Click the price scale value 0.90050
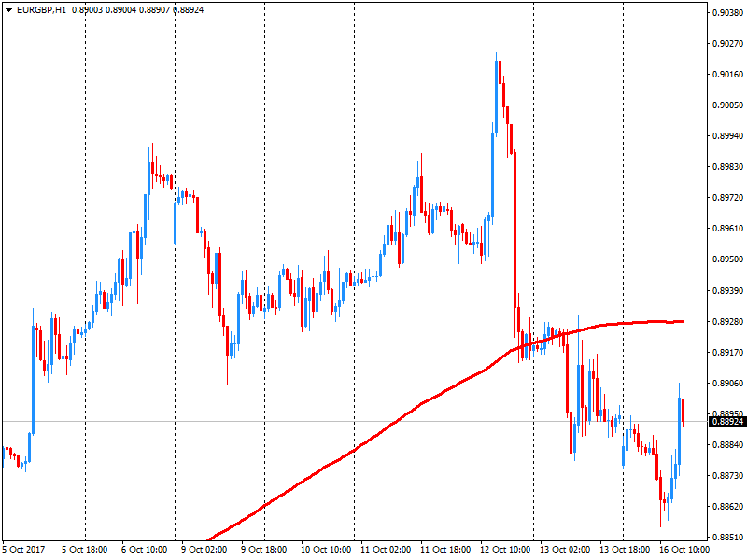 (727, 105)
